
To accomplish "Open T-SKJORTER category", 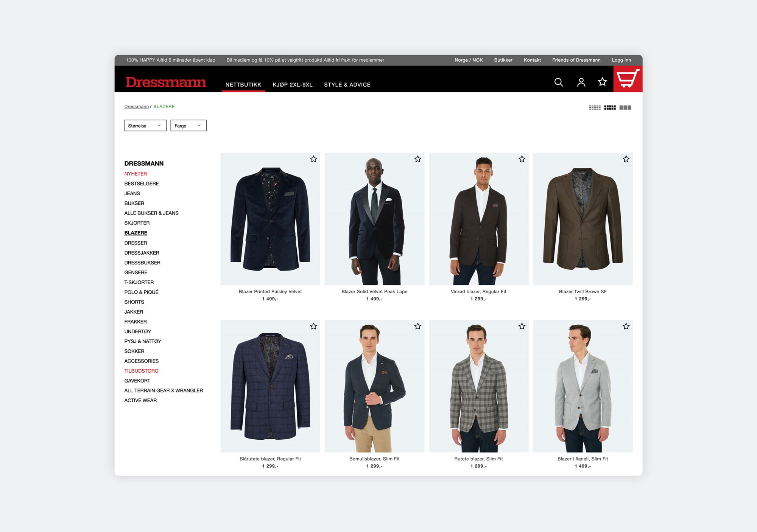I will click(x=139, y=282).
